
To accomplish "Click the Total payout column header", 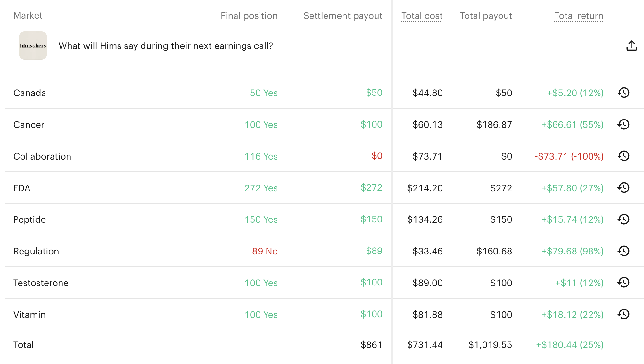I will click(486, 16).
